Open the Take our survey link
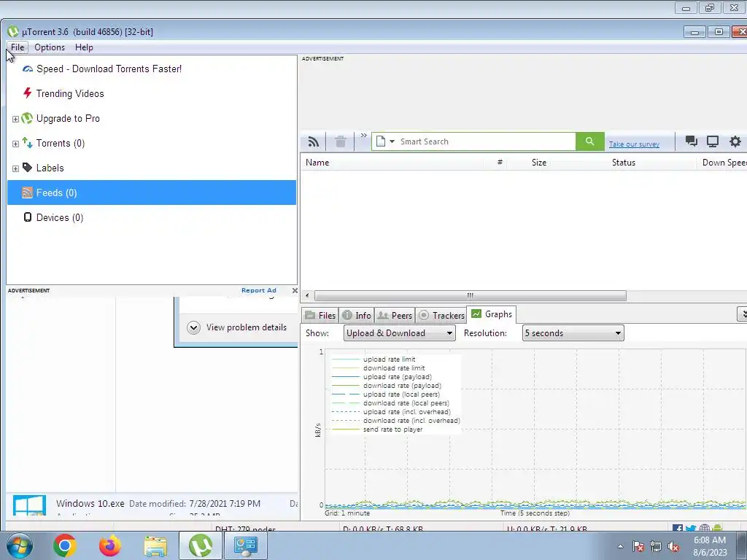The width and height of the screenshot is (747, 560). point(634,144)
